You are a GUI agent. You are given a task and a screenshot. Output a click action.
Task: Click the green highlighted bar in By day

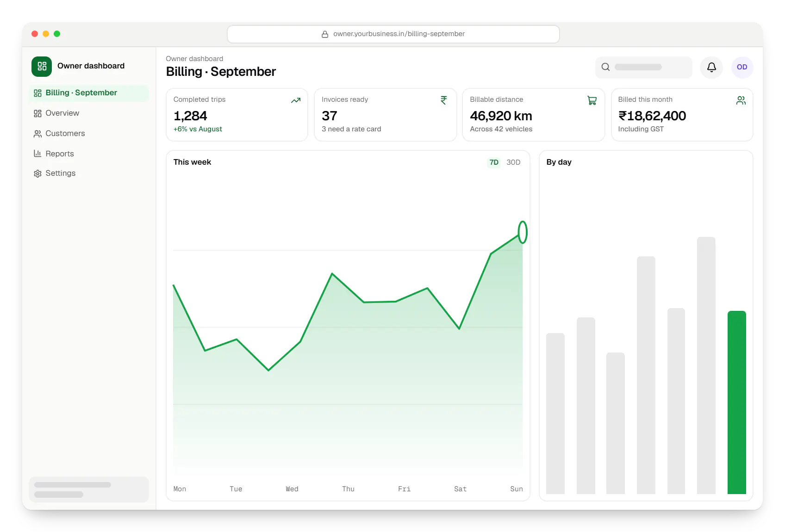tap(736, 402)
